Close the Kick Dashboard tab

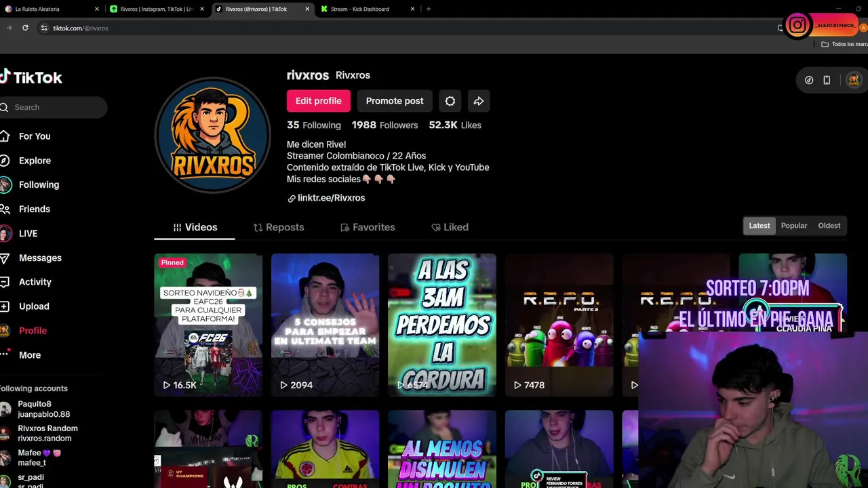click(412, 9)
